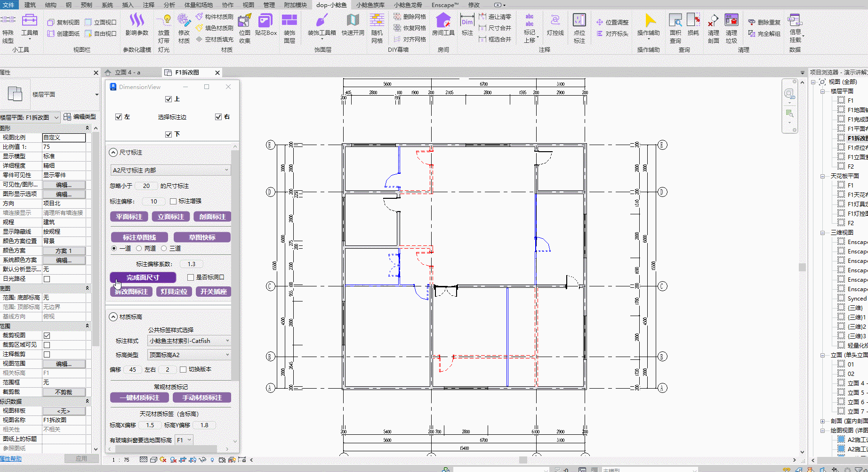868x472 pixels.
Task: Open the 标高类型 顶面标高A2 dropdown
Action: point(189,355)
